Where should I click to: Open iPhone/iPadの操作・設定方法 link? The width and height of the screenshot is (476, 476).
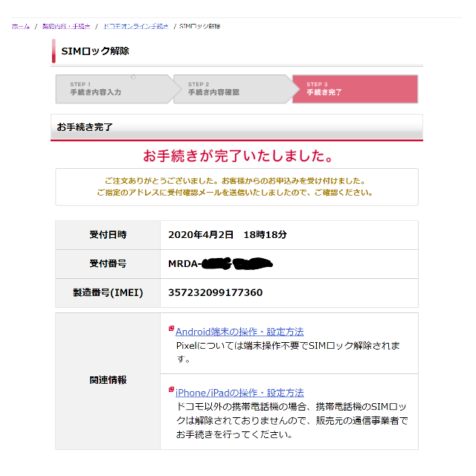239,393
